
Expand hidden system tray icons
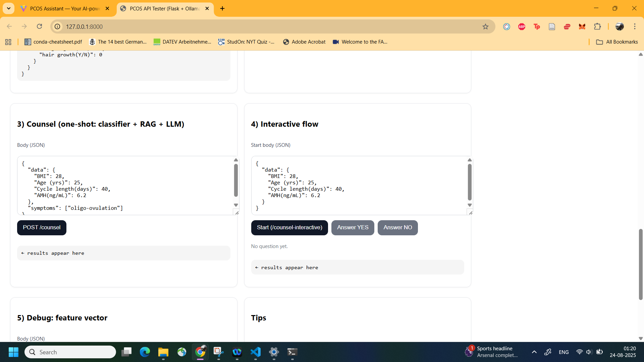(534, 352)
